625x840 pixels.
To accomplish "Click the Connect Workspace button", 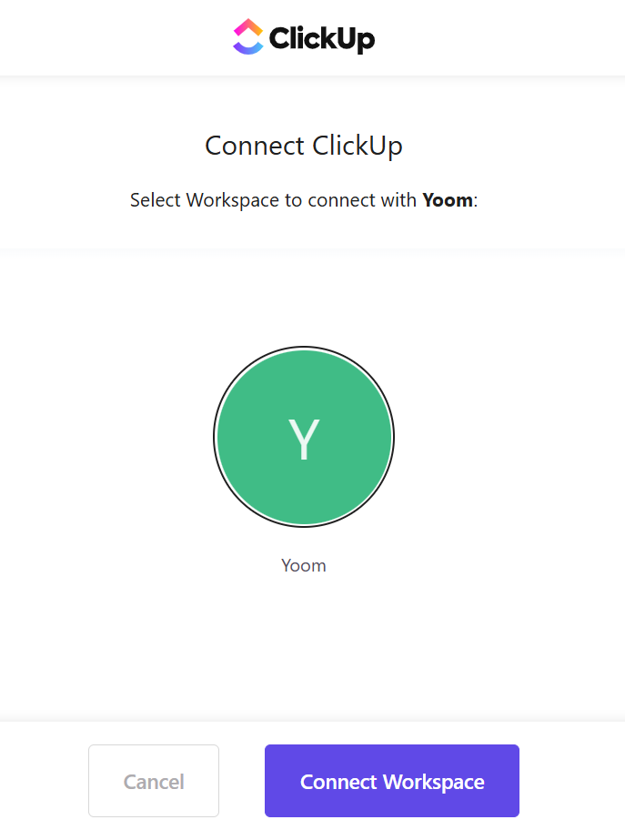I will point(392,781).
